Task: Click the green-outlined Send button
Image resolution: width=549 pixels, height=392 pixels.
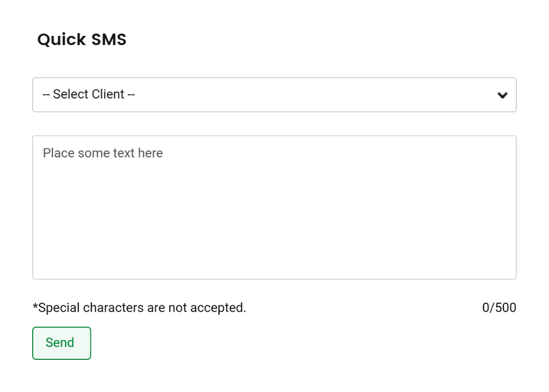Action: [x=61, y=343]
